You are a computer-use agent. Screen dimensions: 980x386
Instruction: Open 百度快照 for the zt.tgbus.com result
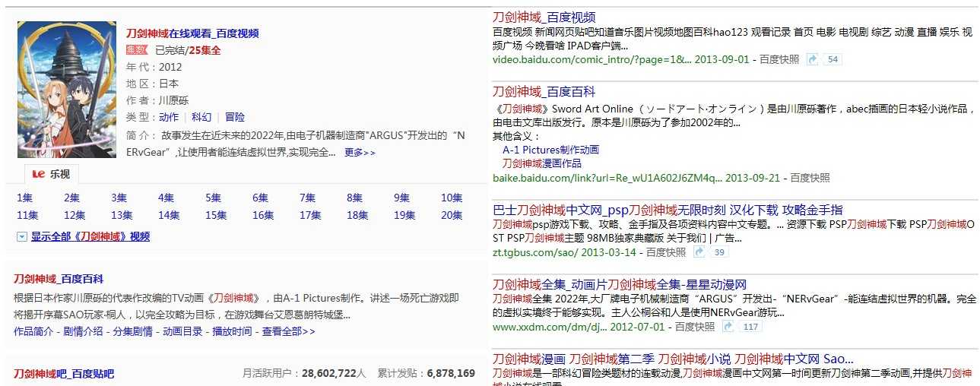(x=665, y=252)
